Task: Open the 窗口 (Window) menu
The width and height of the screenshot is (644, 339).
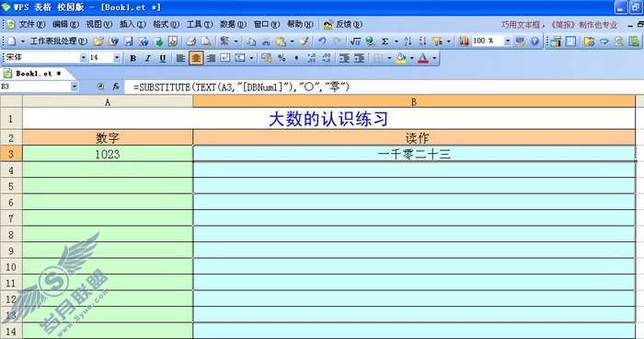Action: [267, 24]
